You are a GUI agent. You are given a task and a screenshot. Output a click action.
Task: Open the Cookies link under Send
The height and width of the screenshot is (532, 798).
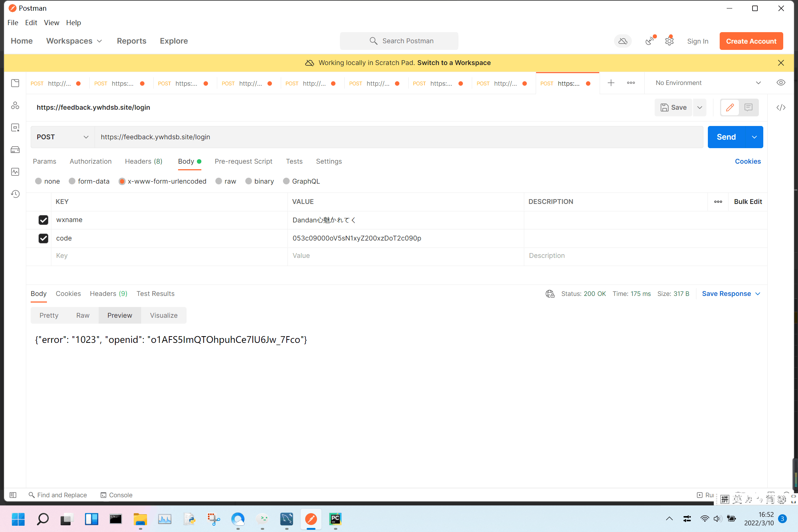pos(748,161)
